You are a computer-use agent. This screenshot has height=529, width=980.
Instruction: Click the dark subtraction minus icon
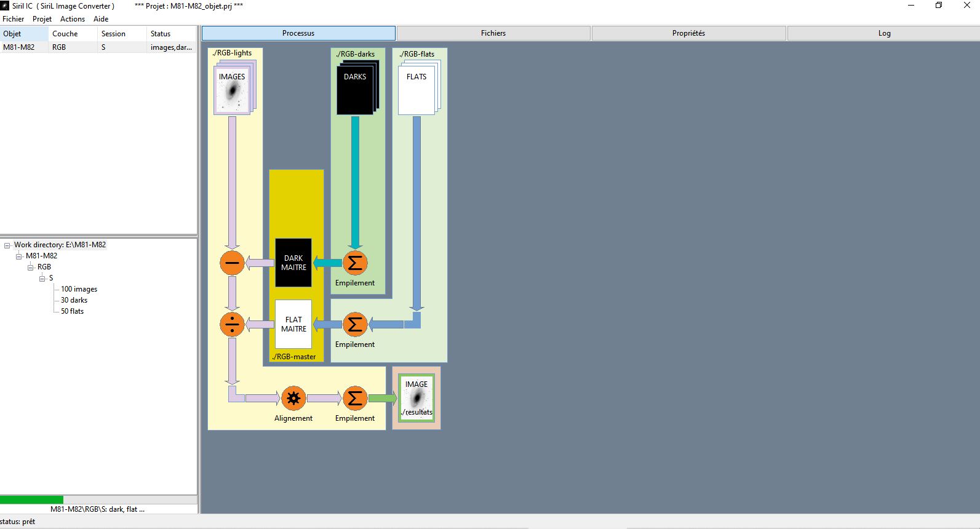click(232, 263)
